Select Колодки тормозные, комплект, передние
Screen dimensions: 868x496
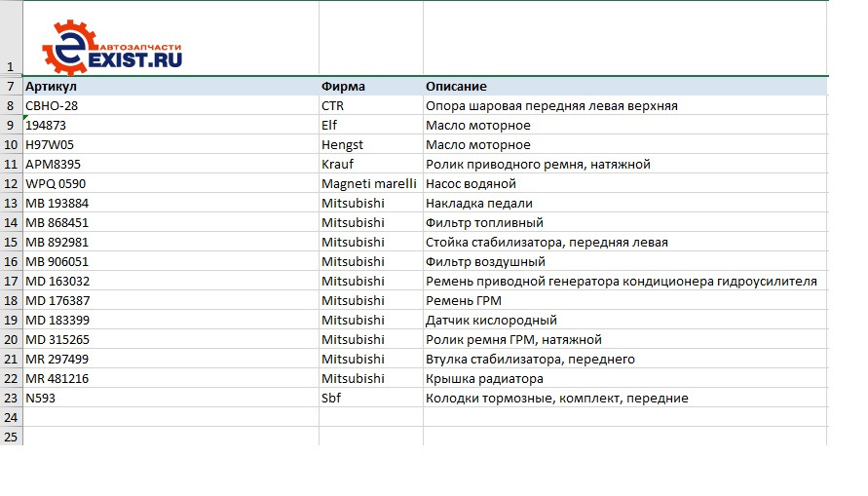click(625, 398)
